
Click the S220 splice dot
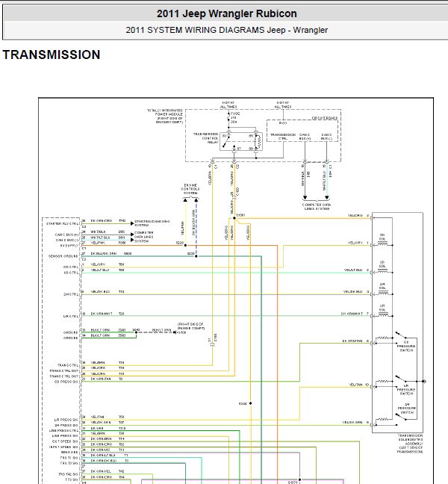pyautogui.click(x=185, y=246)
